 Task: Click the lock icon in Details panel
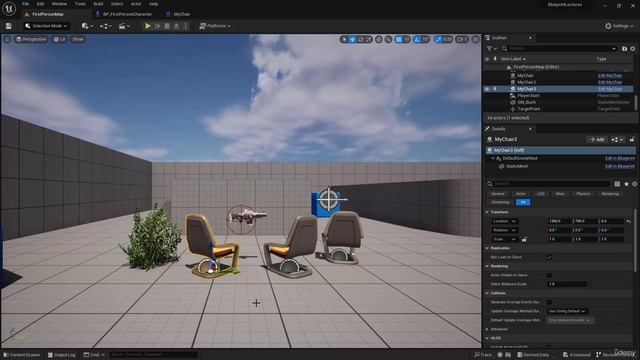632,140
